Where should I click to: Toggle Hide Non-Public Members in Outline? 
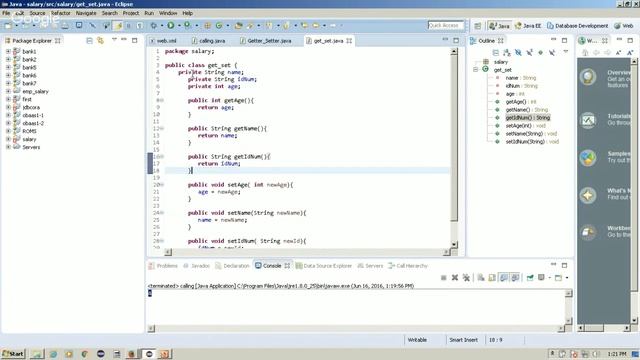(540, 52)
